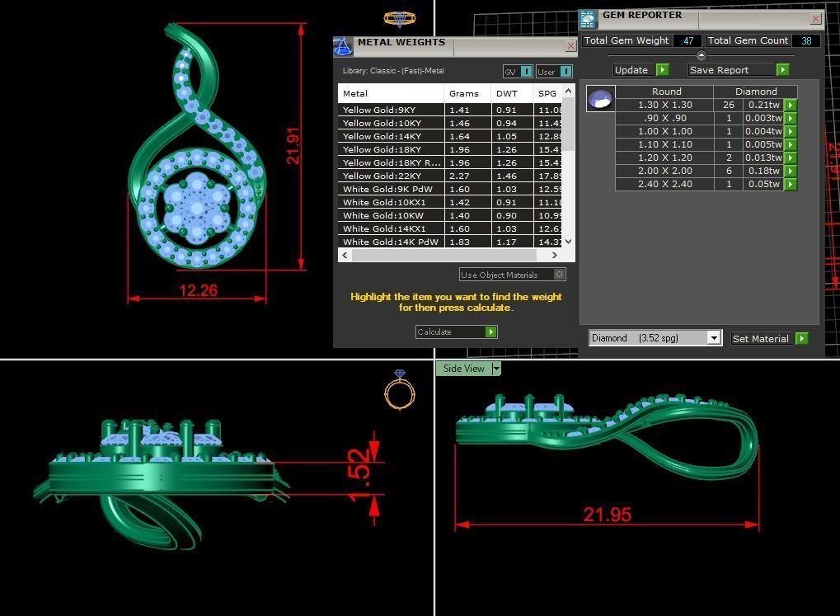The height and width of the screenshot is (616, 840).
Task: Click the Calculate button
Action: coord(457,332)
